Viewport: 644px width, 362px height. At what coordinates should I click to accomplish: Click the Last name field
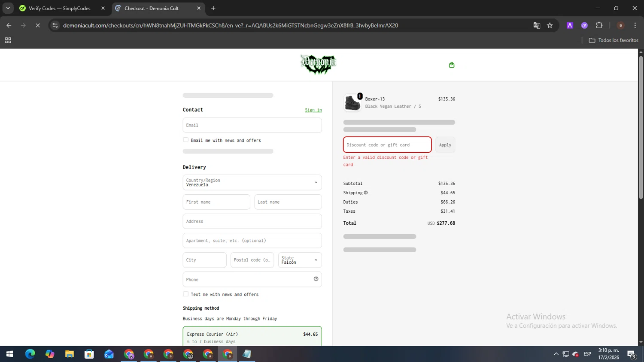[x=288, y=202]
